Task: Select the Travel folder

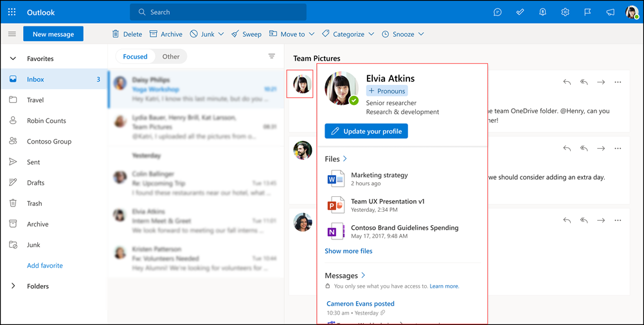Action: click(54, 100)
